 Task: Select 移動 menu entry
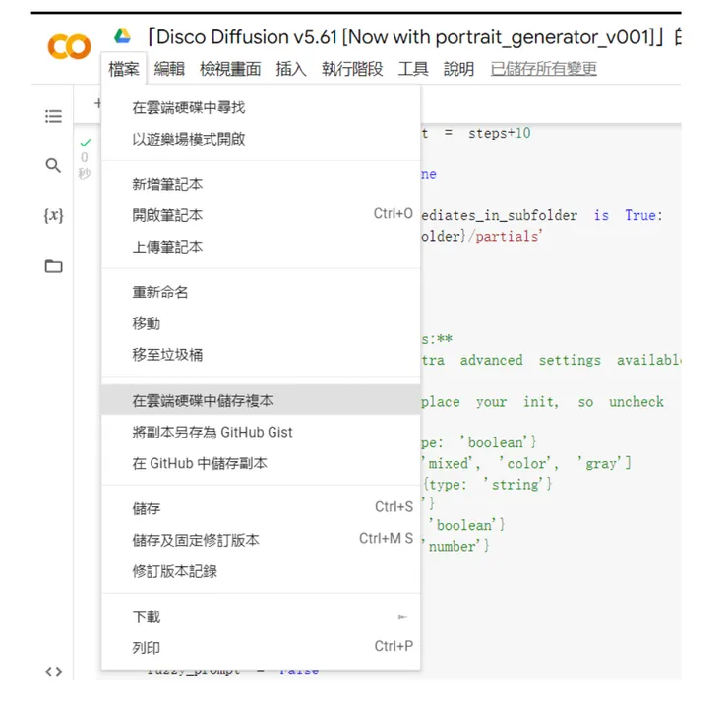(x=261, y=323)
